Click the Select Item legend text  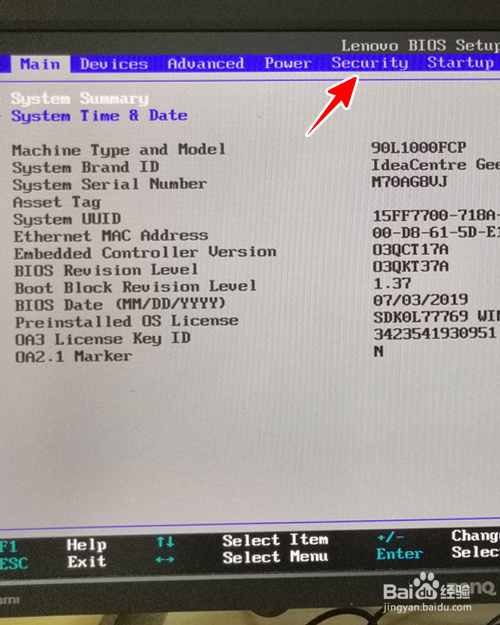click(276, 540)
